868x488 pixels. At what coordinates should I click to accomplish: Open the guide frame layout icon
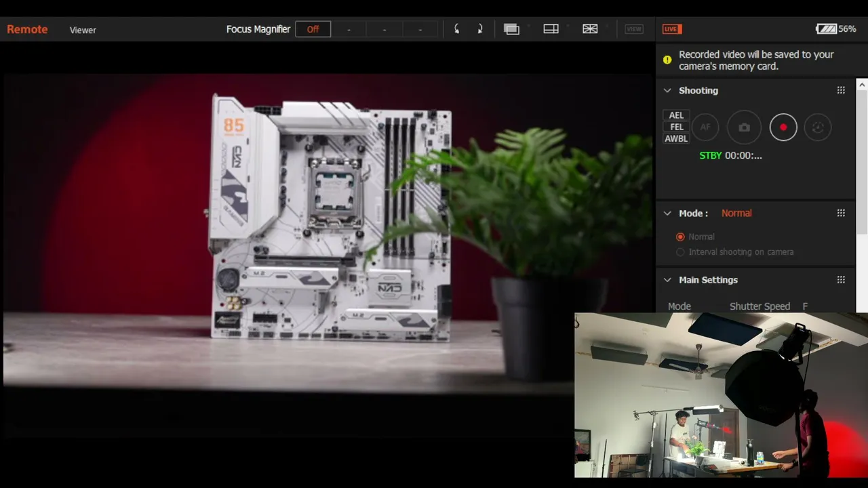551,29
